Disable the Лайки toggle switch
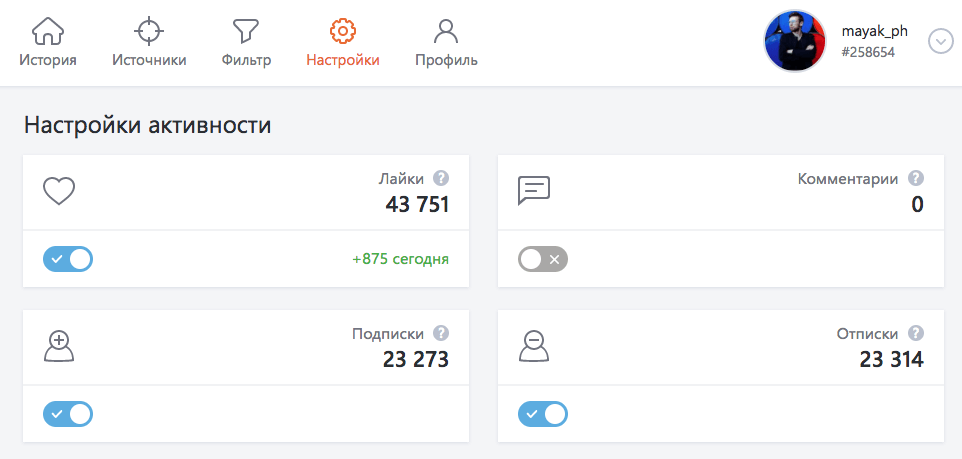The image size is (962, 459). tap(68, 260)
